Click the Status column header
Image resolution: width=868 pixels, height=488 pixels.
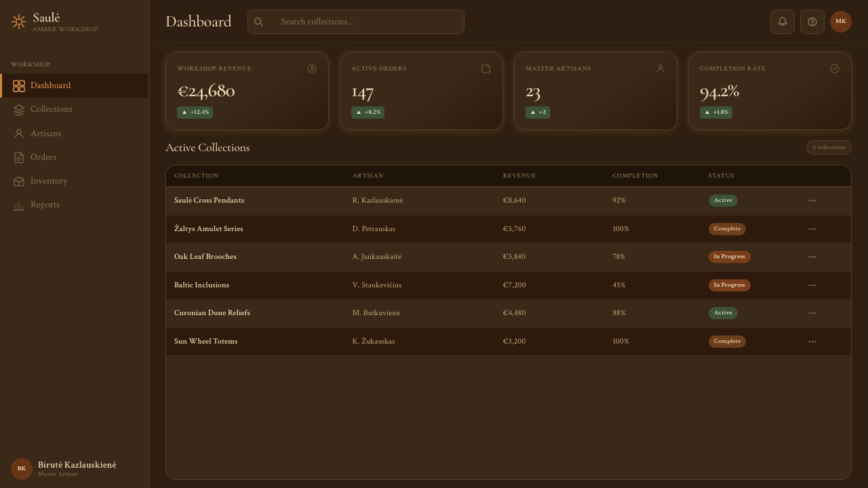721,176
